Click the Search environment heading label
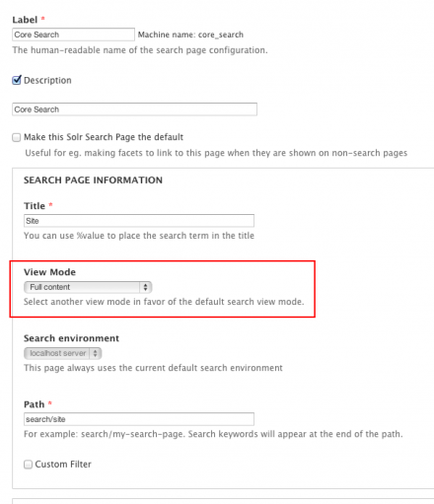The image size is (434, 504). 71,338
